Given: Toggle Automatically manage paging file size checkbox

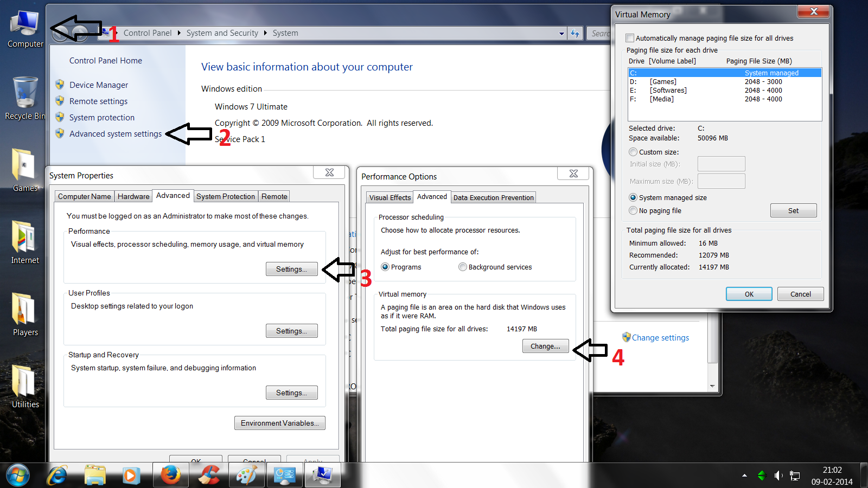Looking at the screenshot, I should (630, 38).
